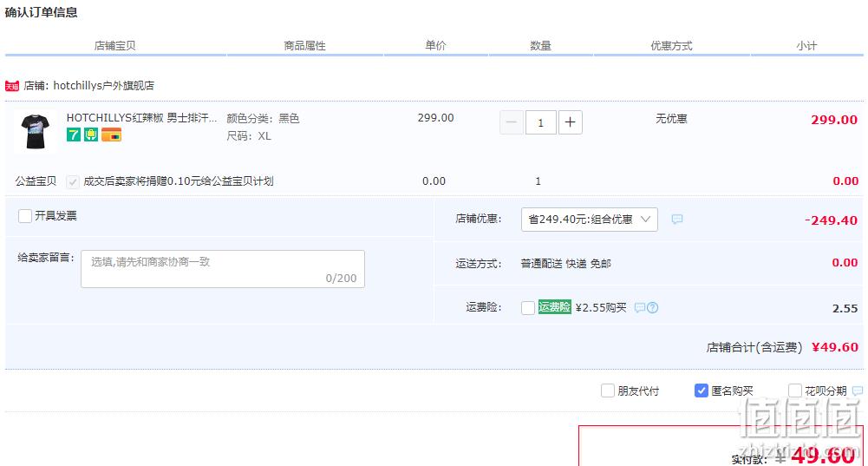This screenshot has height=466, width=868.
Task: Click the Huabei installment info bubble icon
Action: (858, 391)
